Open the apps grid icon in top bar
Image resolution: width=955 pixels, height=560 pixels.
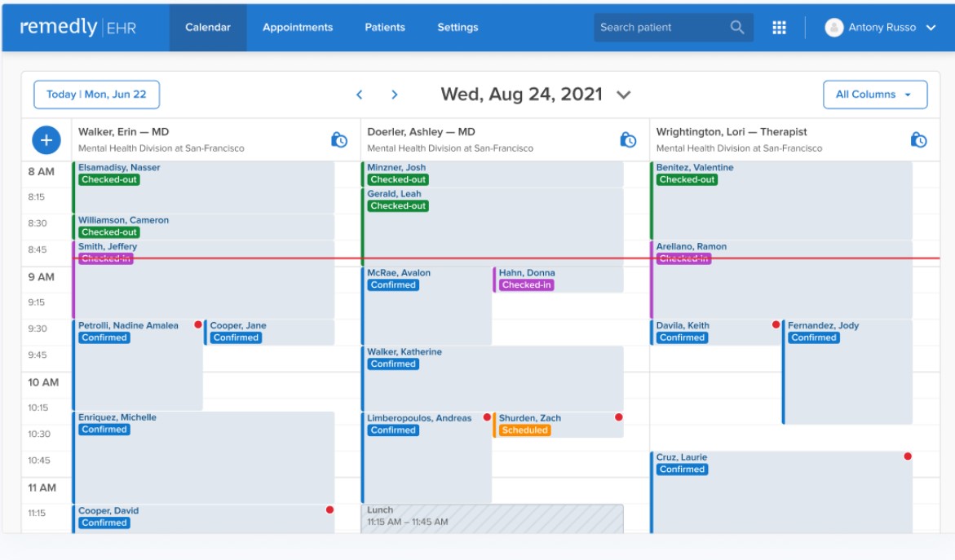[779, 27]
